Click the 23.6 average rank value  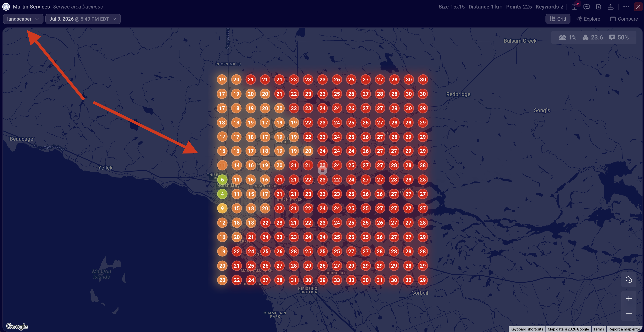pos(597,37)
